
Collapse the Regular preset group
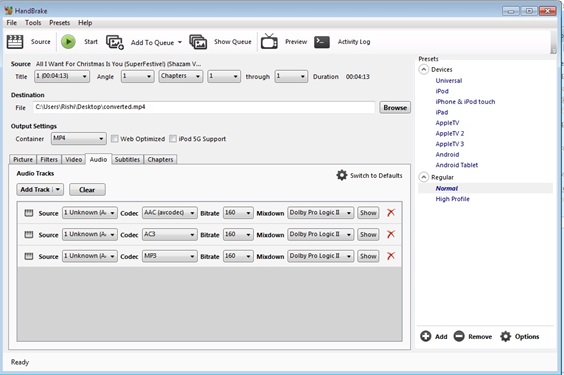[x=424, y=177]
